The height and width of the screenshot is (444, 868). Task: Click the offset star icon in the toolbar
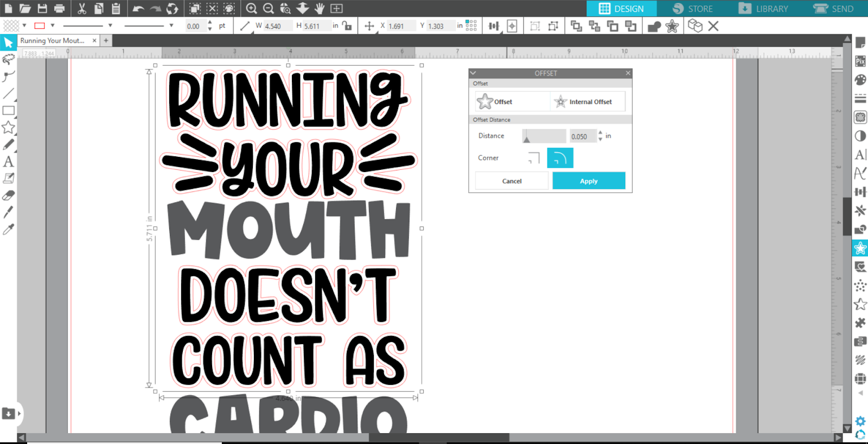(x=672, y=26)
